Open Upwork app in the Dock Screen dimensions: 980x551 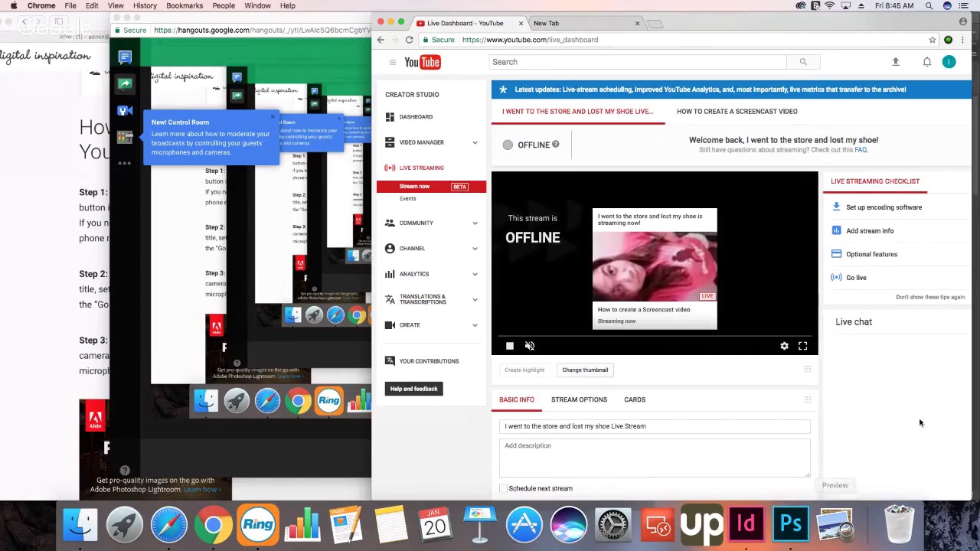[x=702, y=525]
